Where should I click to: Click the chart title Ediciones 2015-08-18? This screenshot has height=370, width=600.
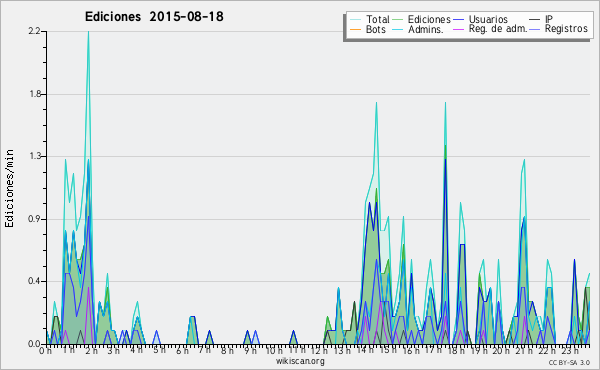(x=154, y=16)
